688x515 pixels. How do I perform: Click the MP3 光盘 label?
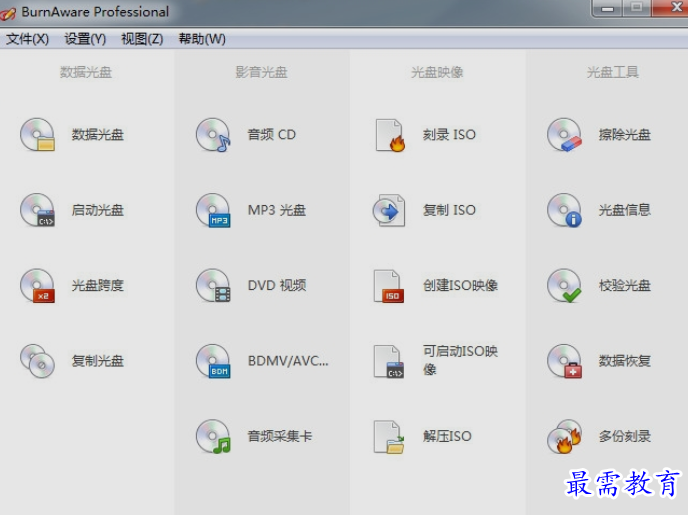(277, 210)
